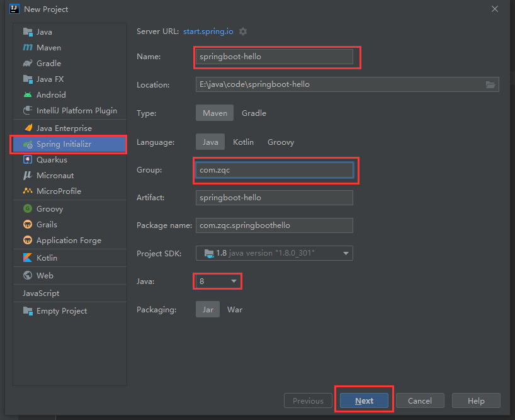Browse location with folder icon
The width and height of the screenshot is (515, 420).
pyautogui.click(x=490, y=85)
